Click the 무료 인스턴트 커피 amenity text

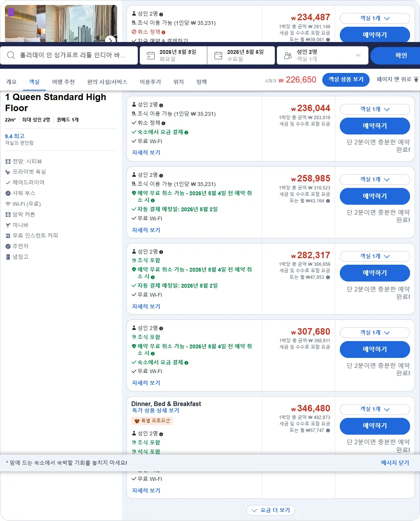click(35, 235)
